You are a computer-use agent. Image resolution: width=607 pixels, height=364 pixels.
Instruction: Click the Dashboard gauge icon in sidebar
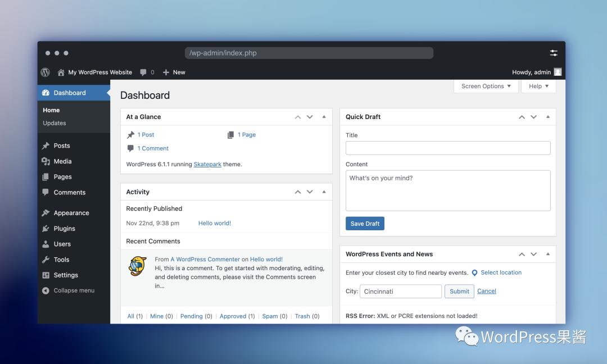[x=46, y=93]
